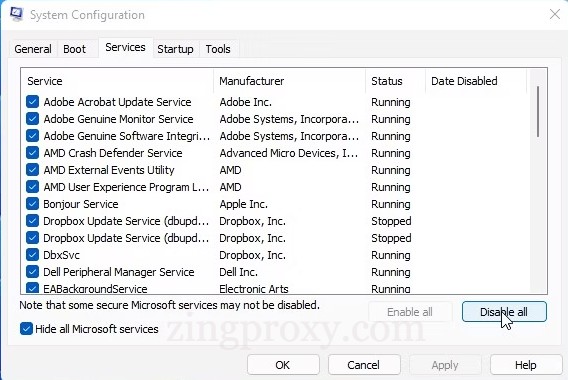This screenshot has width=568, height=380.
Task: Click 'Adobe Inc.' manufacturer cell
Action: 246,102
